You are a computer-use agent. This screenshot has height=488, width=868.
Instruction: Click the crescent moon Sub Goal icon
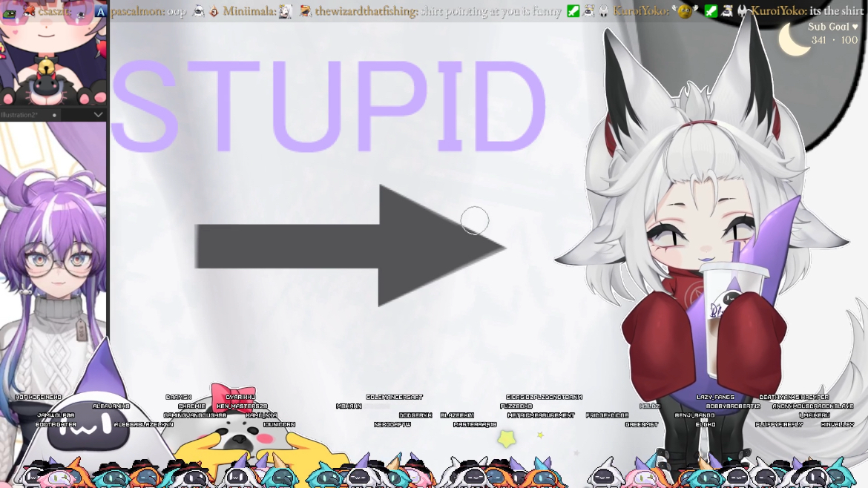pos(793,39)
